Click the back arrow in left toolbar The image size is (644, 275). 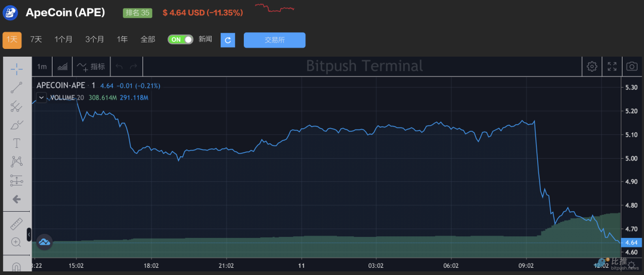click(17, 199)
